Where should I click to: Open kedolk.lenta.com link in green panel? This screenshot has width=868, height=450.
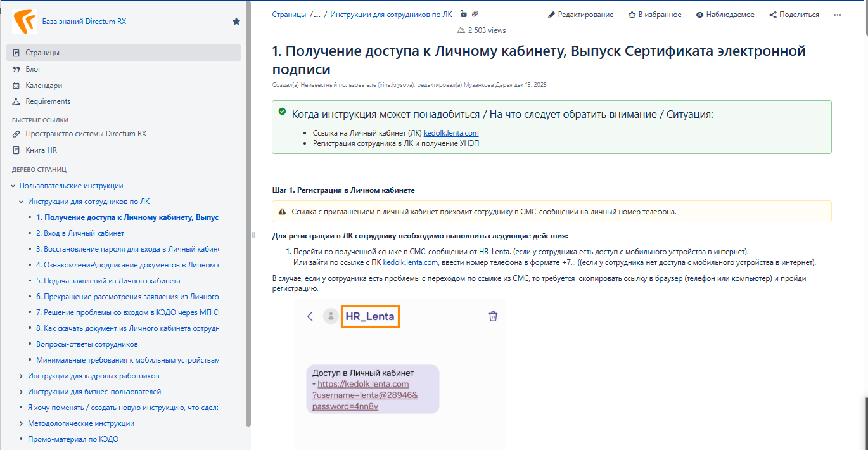[450, 133]
